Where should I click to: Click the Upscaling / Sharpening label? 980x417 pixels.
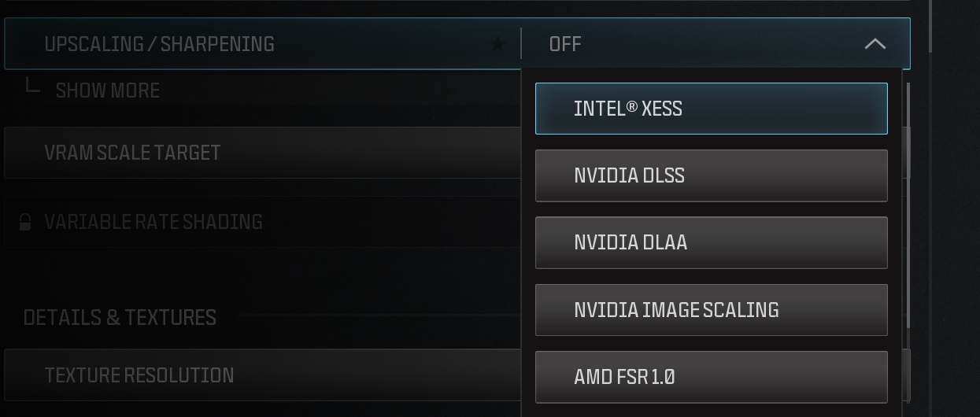[x=159, y=44]
